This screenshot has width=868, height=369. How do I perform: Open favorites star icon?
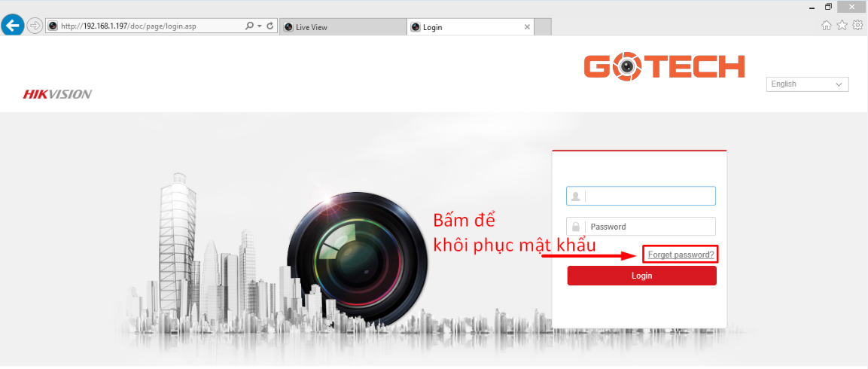pos(842,26)
